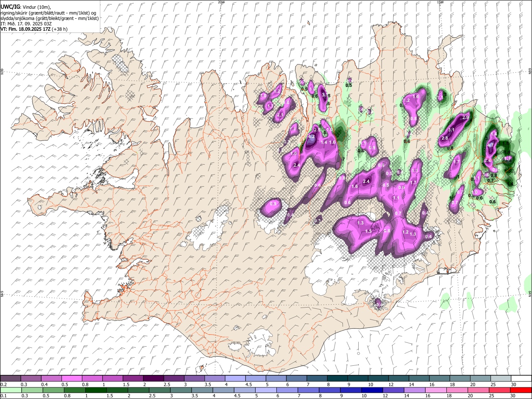Select the deep blue 10–12 swatch in lower legend
This screenshot has width=532, height=399.
[372, 390]
